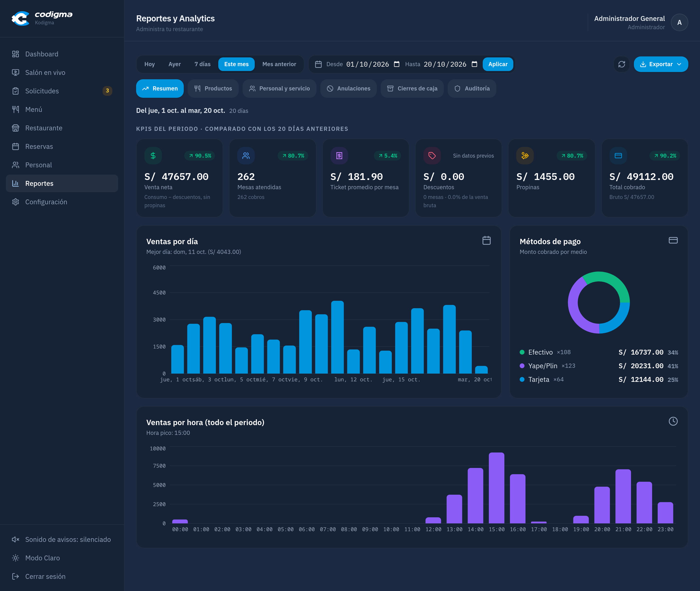Click the calendar icon in Ventas por día
This screenshot has height=591, width=700.
486,240
